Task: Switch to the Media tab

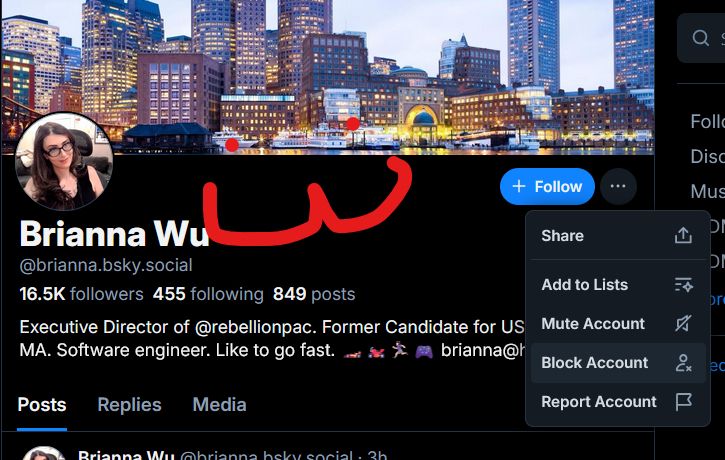Action: pos(219,405)
